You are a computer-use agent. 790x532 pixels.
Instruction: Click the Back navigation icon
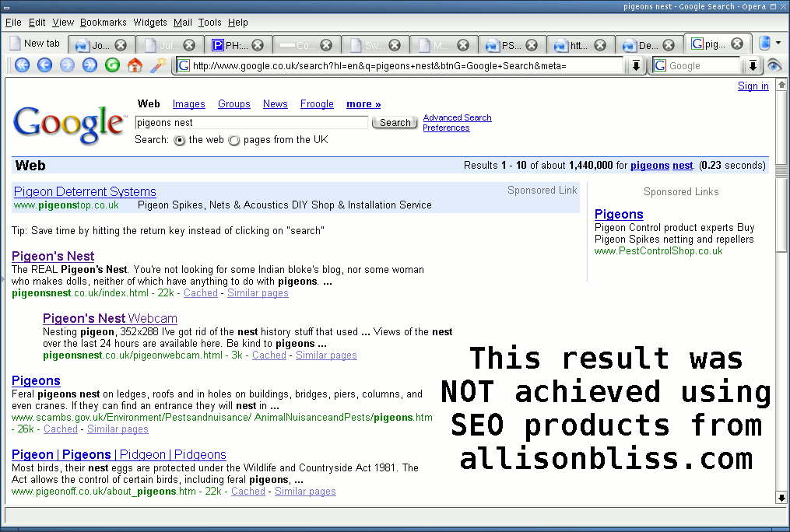tap(44, 65)
